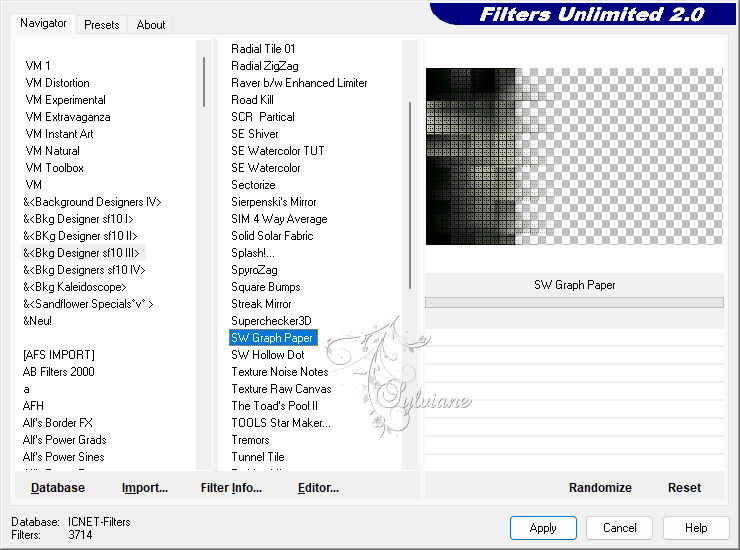Image resolution: width=740 pixels, height=550 pixels.
Task: Choose the Superchecker3D filter
Action: point(271,321)
